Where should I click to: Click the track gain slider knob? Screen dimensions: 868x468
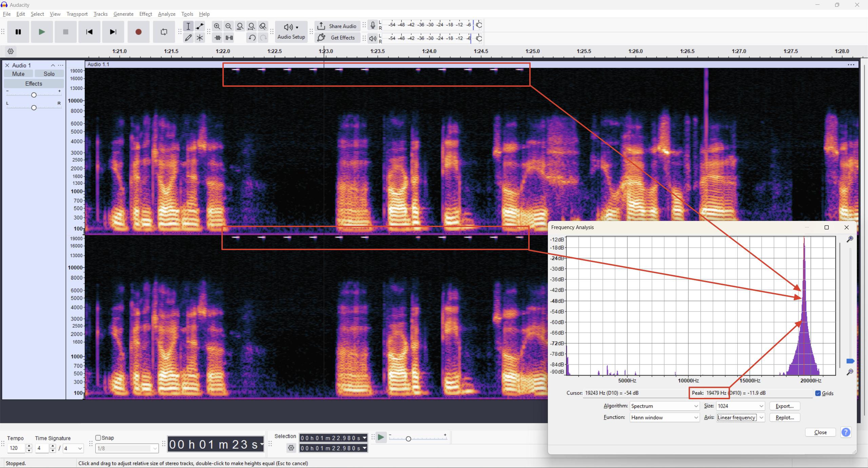click(34, 95)
